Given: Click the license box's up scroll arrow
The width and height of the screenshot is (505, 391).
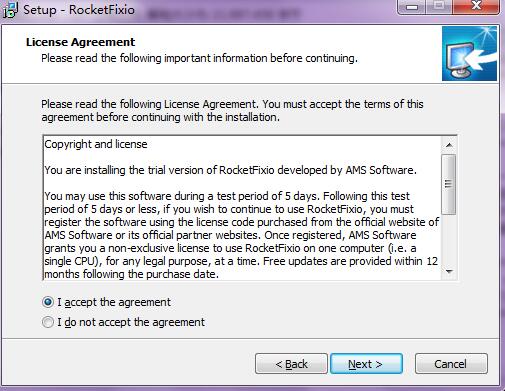Looking at the screenshot, I should (449, 145).
